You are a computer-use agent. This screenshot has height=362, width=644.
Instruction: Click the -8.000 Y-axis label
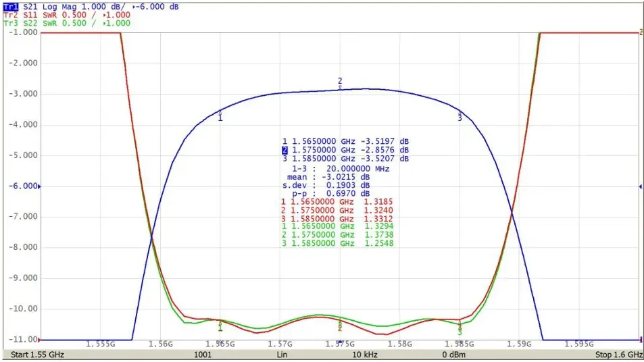point(22,247)
